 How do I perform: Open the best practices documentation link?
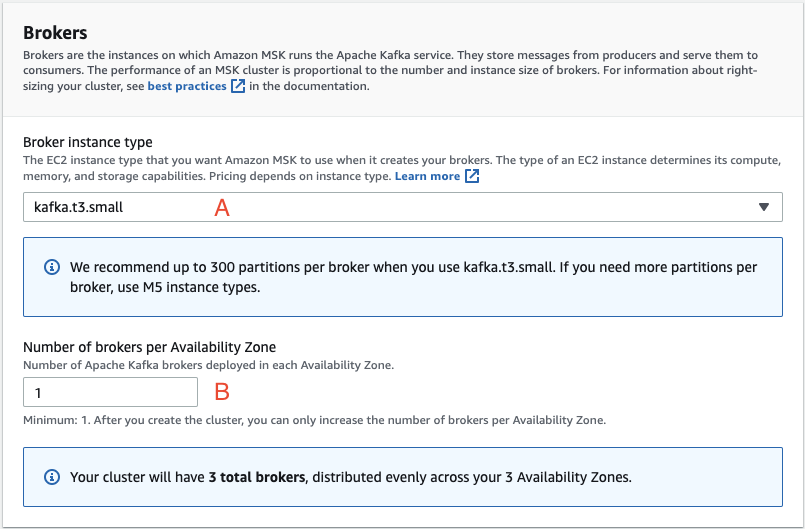click(187, 87)
